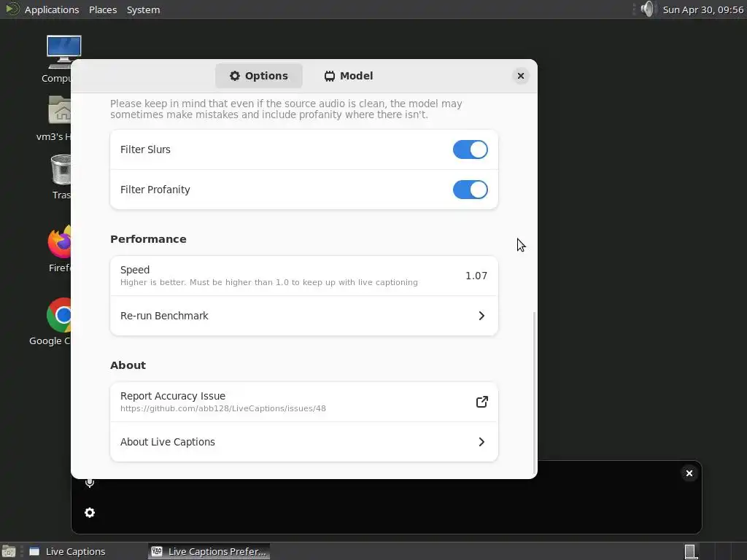This screenshot has width=747, height=560.
Task: Click the volume speaker icon in panel
Action: 648,9
